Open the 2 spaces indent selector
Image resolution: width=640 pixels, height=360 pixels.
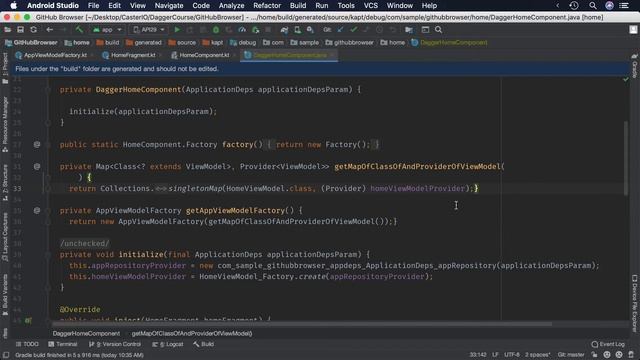click(538, 355)
